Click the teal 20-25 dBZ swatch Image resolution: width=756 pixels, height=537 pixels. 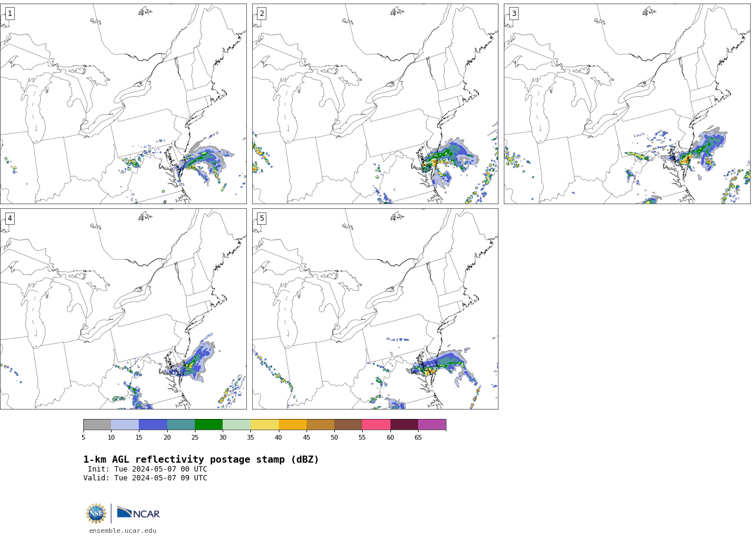pos(181,425)
